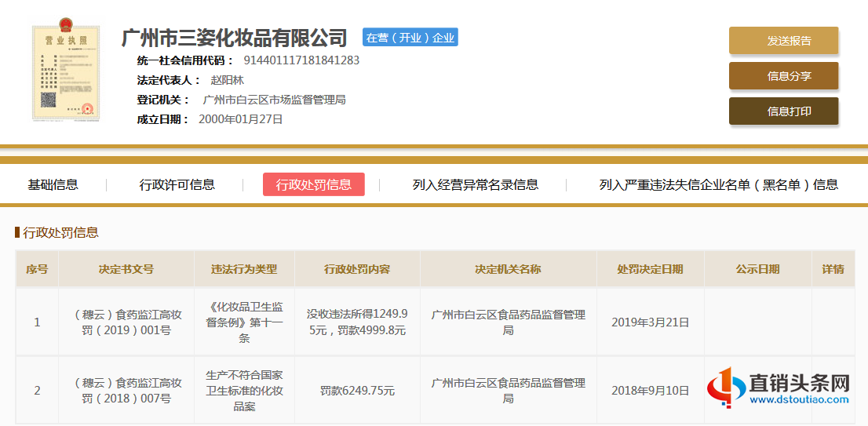Click the 行政处罚信息 section heading
This screenshot has height=426, width=868.
coord(61,232)
